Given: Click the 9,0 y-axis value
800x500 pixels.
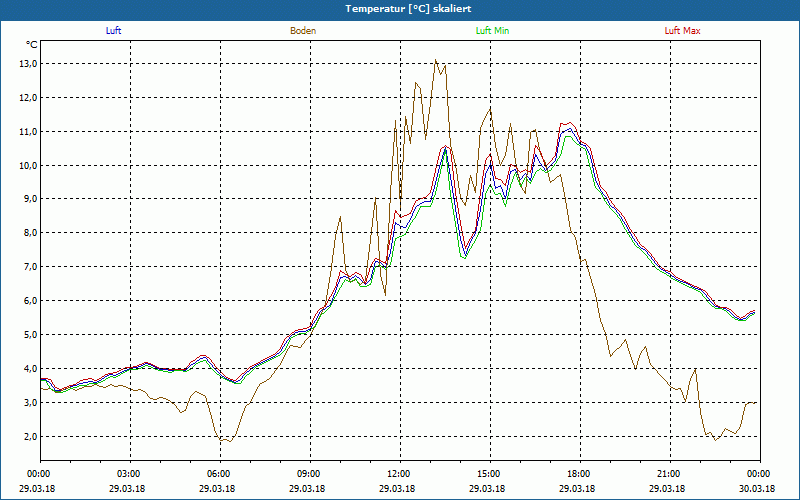Looking at the screenshot, I should pos(30,199).
